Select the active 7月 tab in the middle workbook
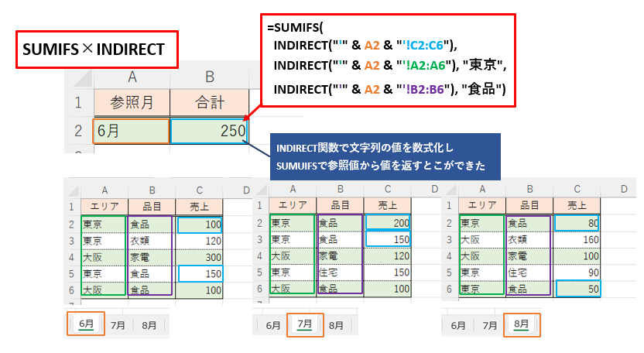This screenshot has width=644, height=353. 305,324
